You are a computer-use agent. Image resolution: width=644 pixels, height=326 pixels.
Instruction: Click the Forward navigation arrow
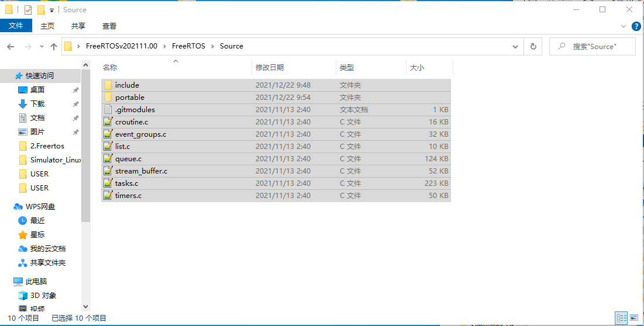pos(28,47)
